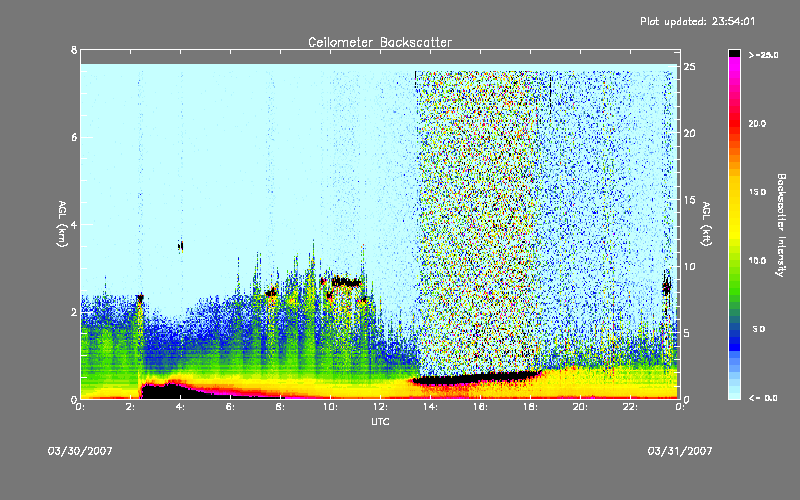Click the '<= 0.0' colorbar bottom value
Viewport: 800px width, 500px height.
pos(763,398)
